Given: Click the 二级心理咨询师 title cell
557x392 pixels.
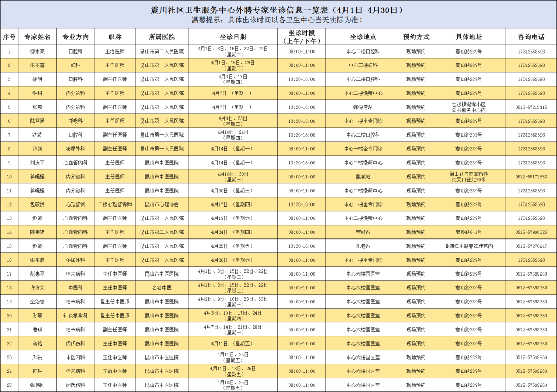Looking at the screenshot, I should point(114,204).
